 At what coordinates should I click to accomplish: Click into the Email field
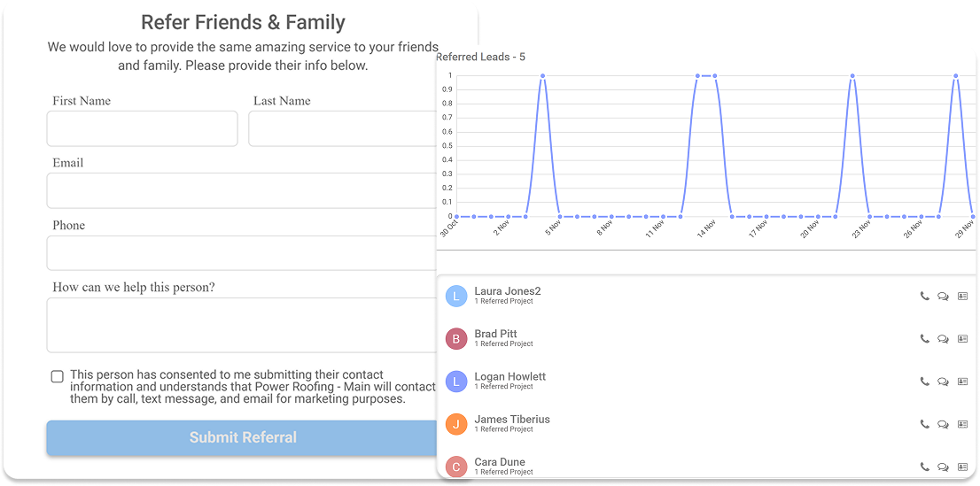click(x=242, y=190)
